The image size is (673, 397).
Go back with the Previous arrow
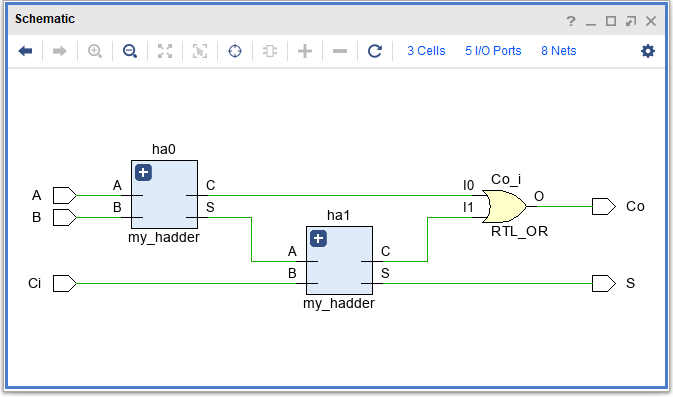[x=25, y=51]
